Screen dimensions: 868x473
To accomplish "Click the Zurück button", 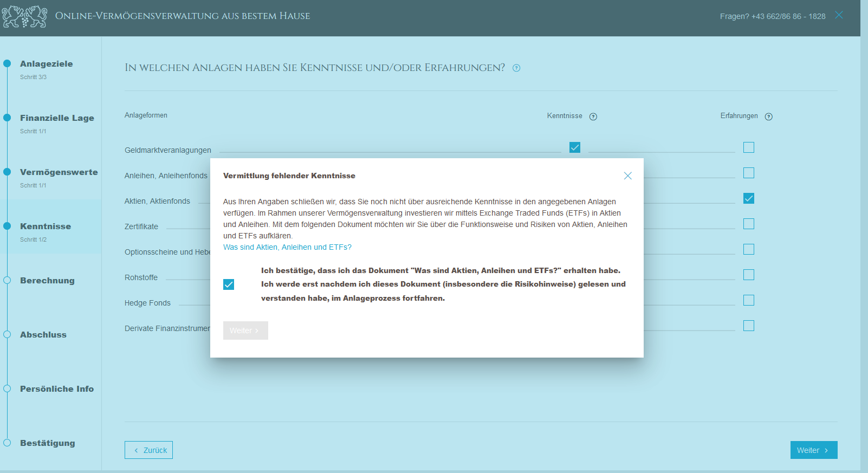I will 149,450.
